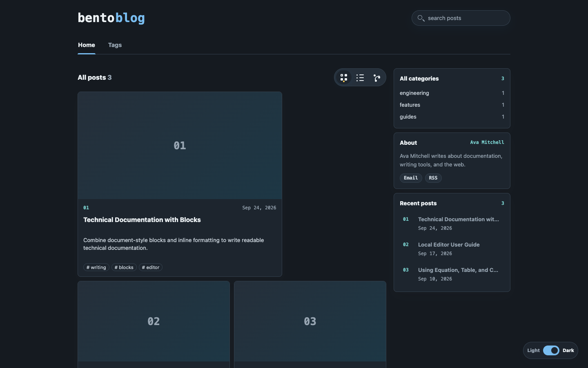
Task: Open the Home tab
Action: (87, 45)
